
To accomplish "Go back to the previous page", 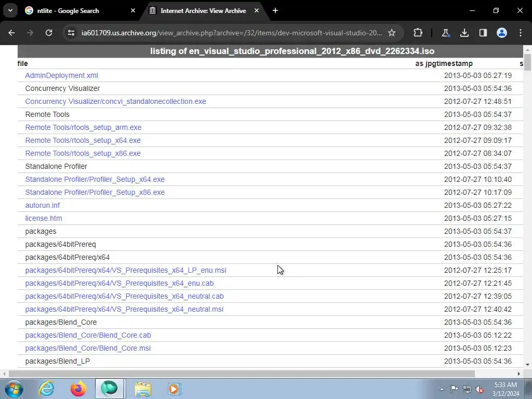I will pyautogui.click(x=11, y=33).
